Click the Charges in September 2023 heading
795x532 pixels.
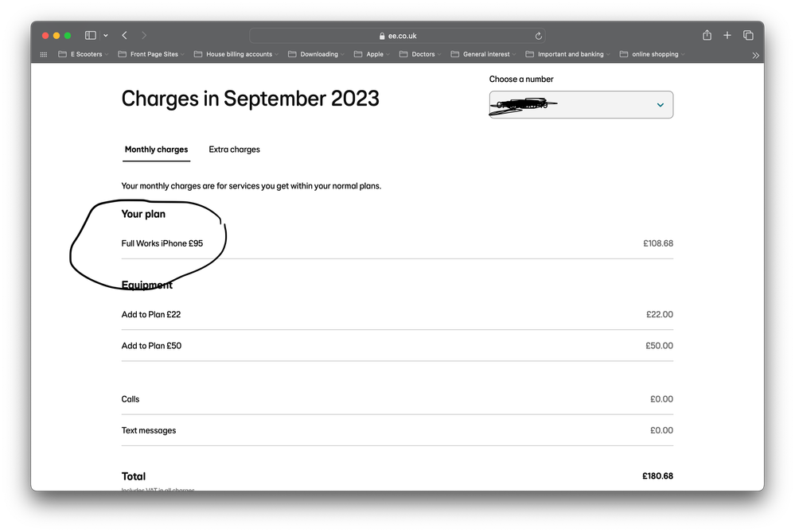point(251,99)
